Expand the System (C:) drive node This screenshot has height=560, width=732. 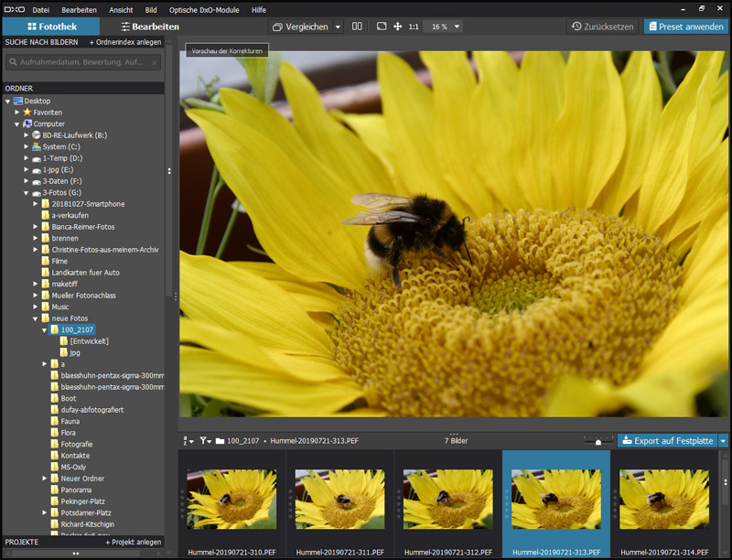coord(27,146)
